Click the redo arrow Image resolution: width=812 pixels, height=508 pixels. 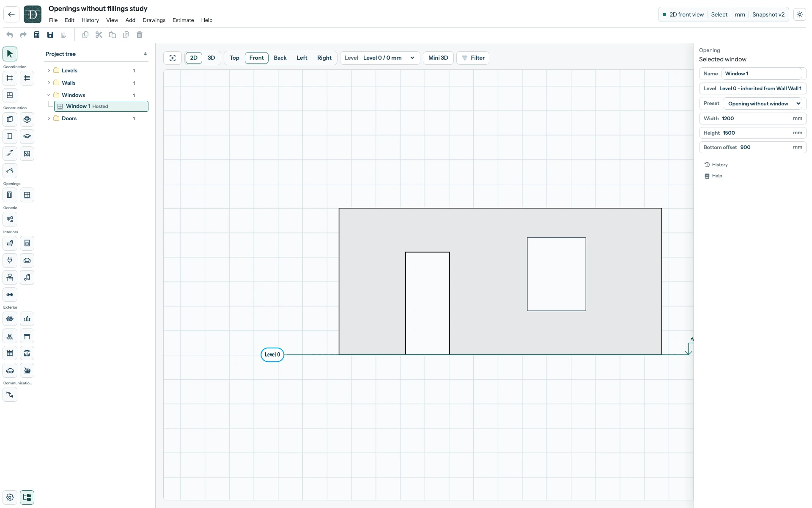click(23, 35)
